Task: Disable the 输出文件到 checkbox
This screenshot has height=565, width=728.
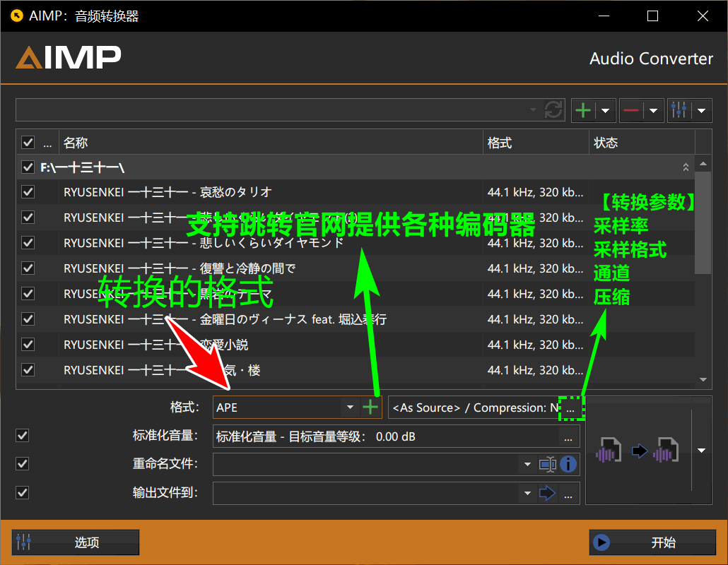Action: (23, 493)
